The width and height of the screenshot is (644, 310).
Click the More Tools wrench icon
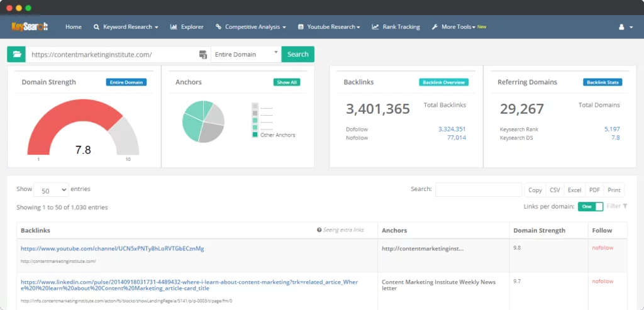435,27
